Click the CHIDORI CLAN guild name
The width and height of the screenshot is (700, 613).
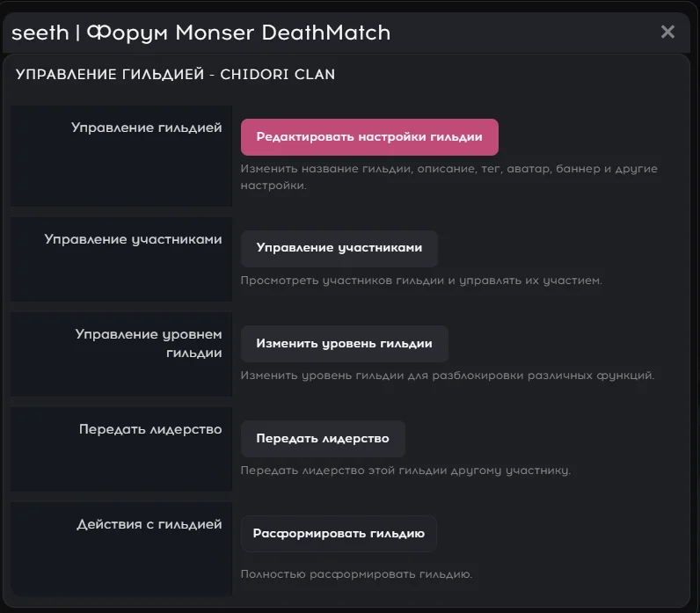275,75
